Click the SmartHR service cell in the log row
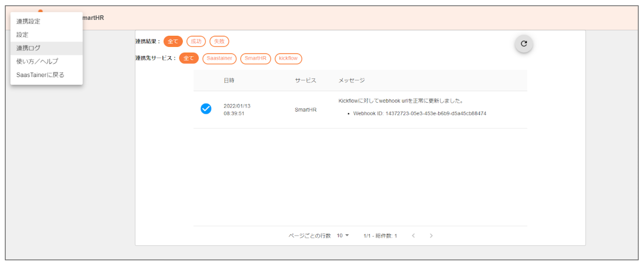Viewport: 644px width, 267px height. pos(306,110)
